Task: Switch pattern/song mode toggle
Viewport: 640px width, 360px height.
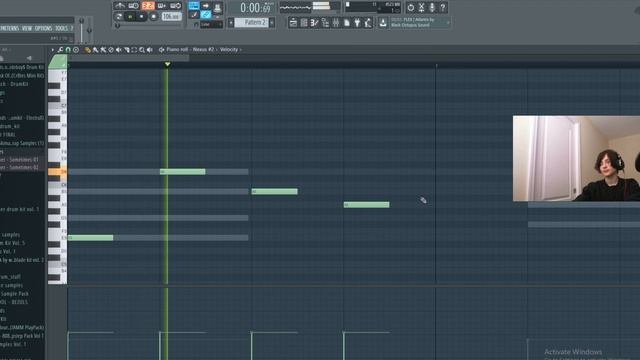Action: click(119, 17)
